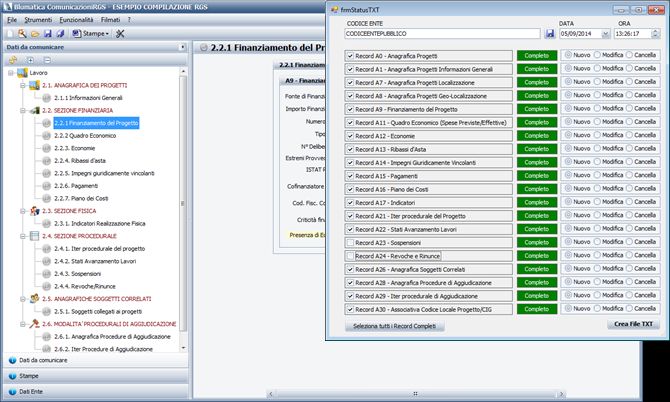Uncheck Record A0 - Anagrafica Progetti checkbox
Image resolution: width=670 pixels, height=402 pixels.
tap(349, 56)
